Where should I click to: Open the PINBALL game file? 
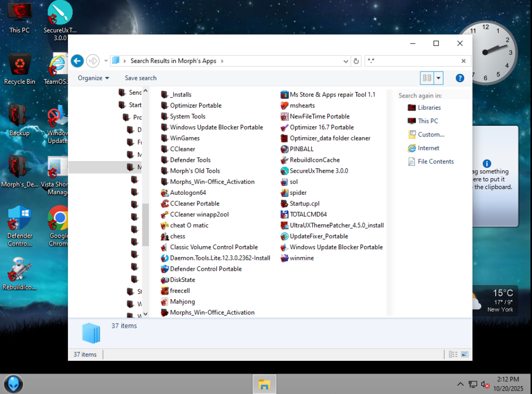click(301, 149)
